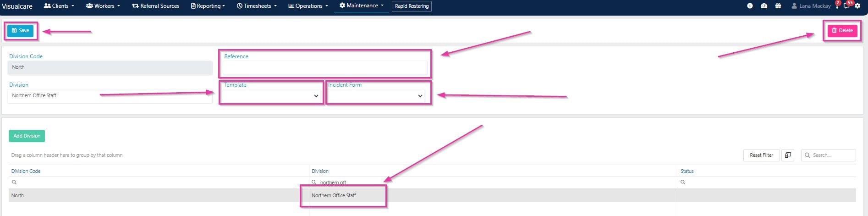The image size is (868, 216).
Task: Open the column chooser icon
Action: tap(788, 155)
